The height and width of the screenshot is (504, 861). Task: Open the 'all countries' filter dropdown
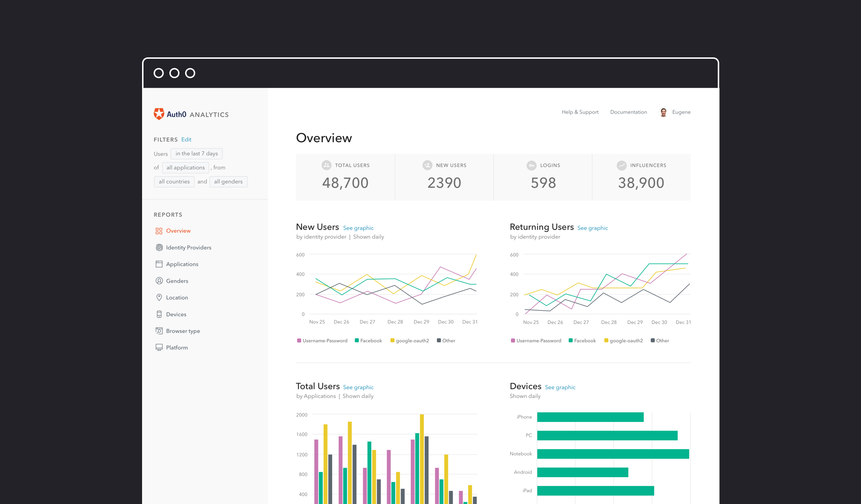pos(174,181)
